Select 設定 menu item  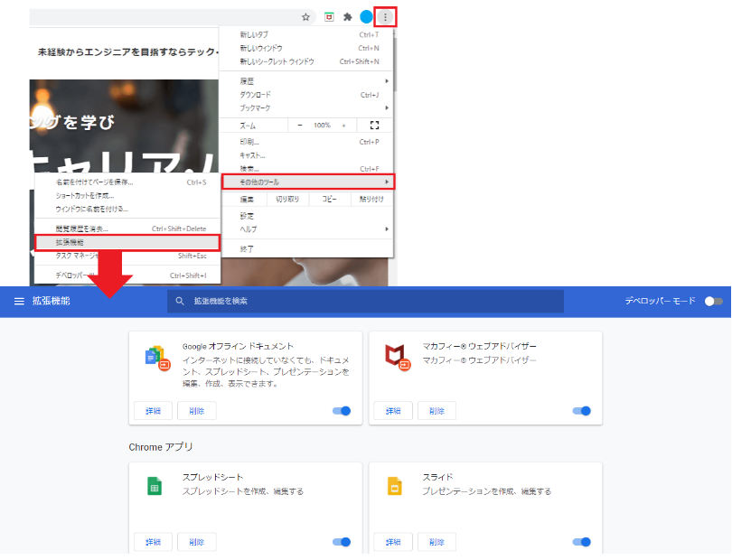click(306, 216)
